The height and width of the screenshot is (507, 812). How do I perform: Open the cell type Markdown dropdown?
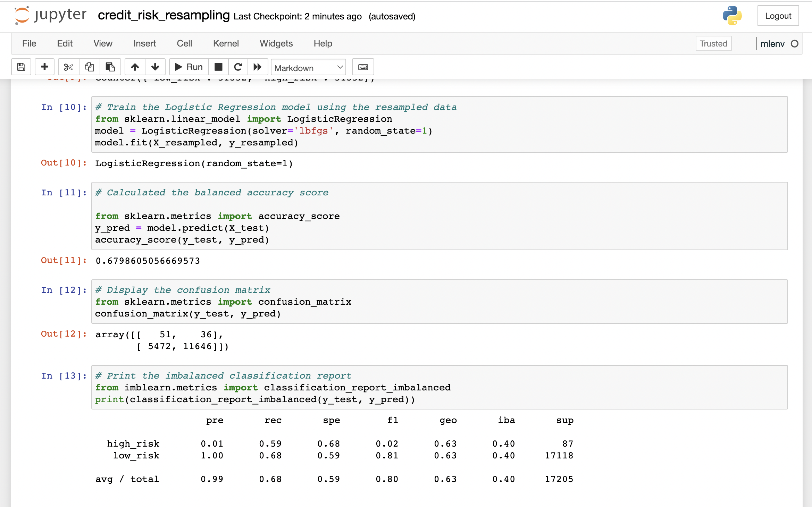pos(308,67)
